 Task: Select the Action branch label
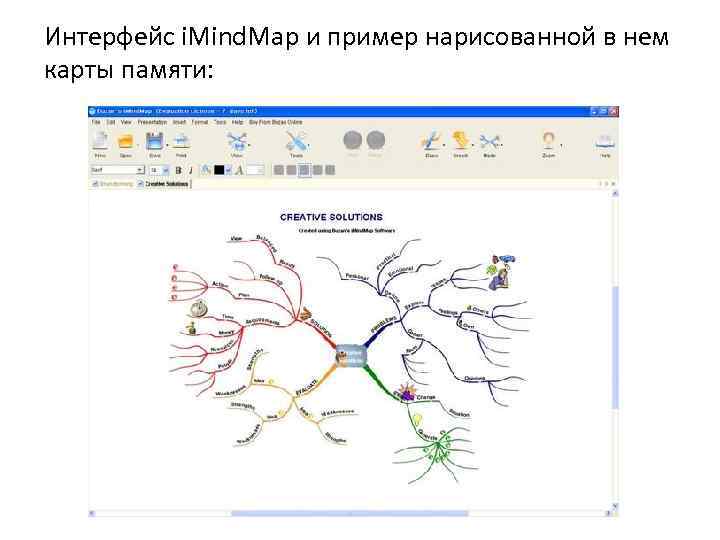220,285
